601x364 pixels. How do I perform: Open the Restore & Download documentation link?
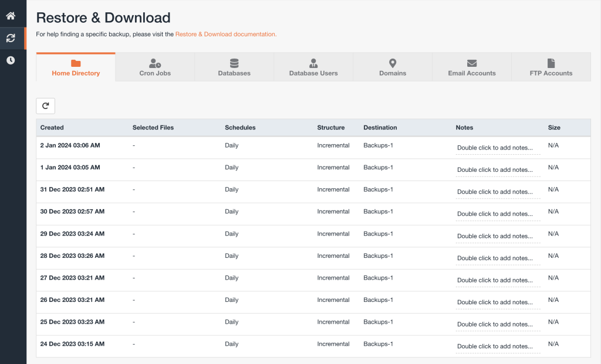click(225, 35)
